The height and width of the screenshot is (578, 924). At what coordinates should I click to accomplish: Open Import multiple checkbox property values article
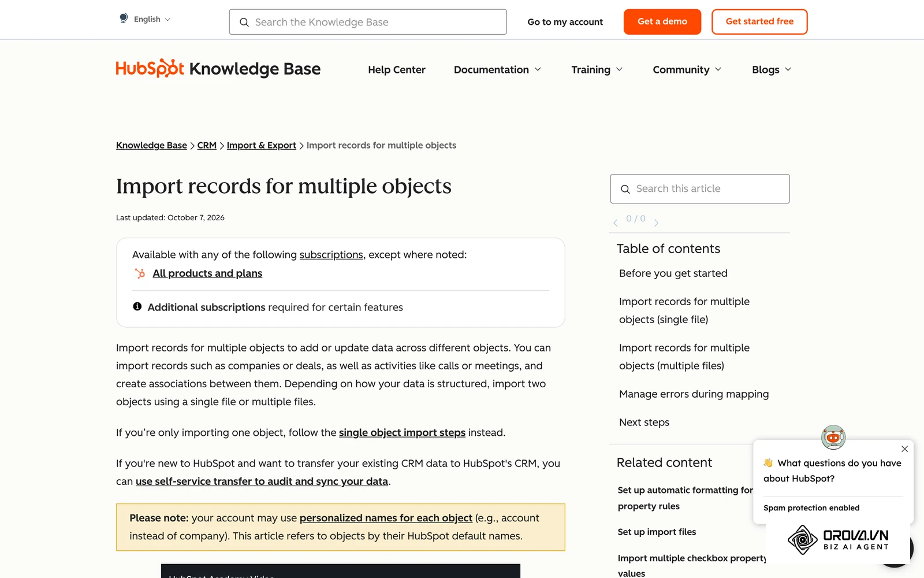(x=692, y=565)
